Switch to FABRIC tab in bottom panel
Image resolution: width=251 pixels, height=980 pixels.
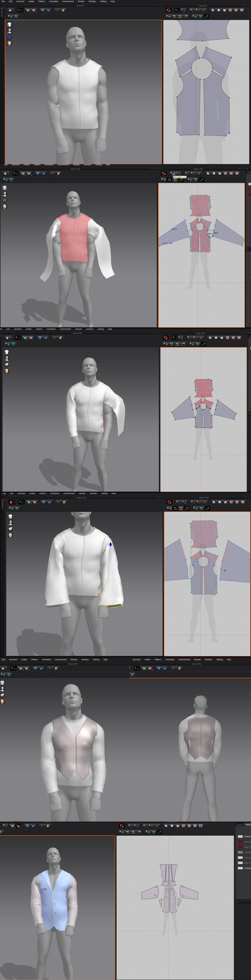click(x=248, y=825)
